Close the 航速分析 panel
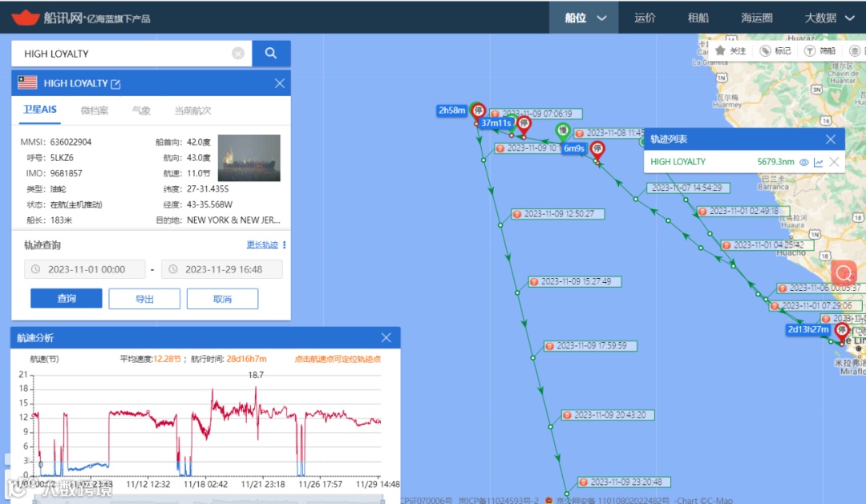 pyautogui.click(x=386, y=337)
